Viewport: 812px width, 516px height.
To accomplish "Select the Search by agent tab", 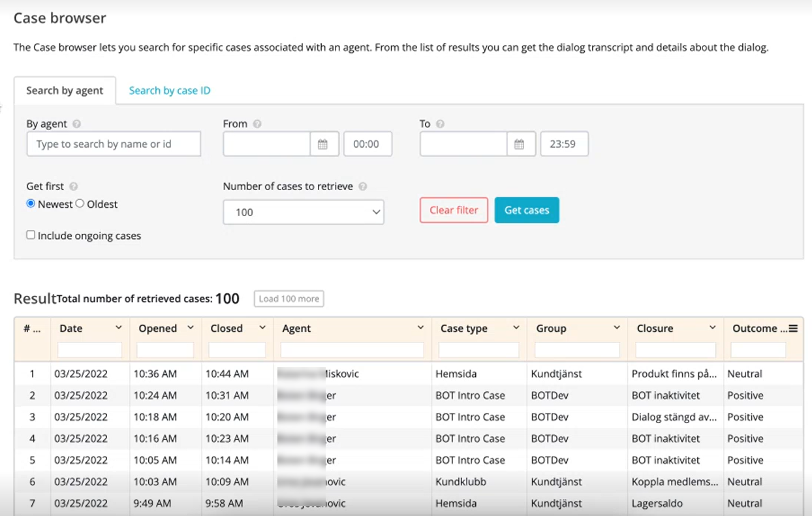I will point(65,91).
